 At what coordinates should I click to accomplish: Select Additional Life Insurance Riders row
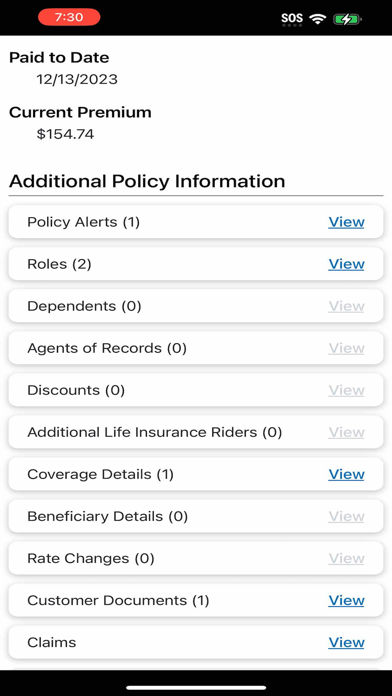(x=196, y=432)
